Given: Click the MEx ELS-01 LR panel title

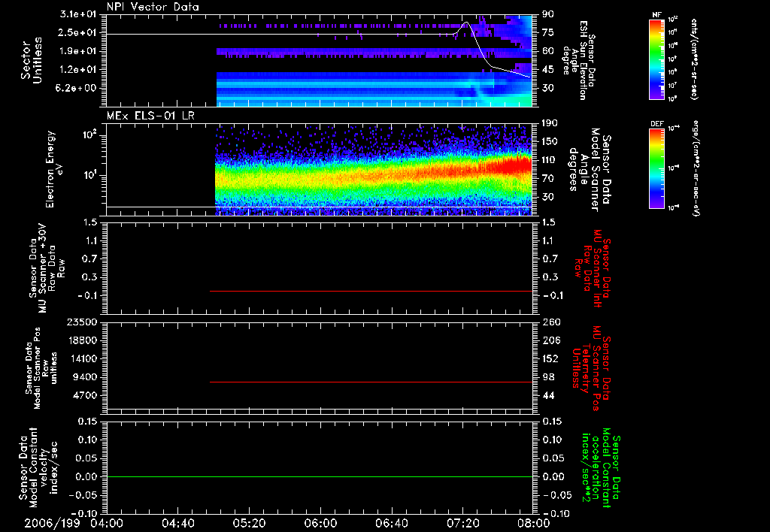Looking at the screenshot, I should [150, 116].
